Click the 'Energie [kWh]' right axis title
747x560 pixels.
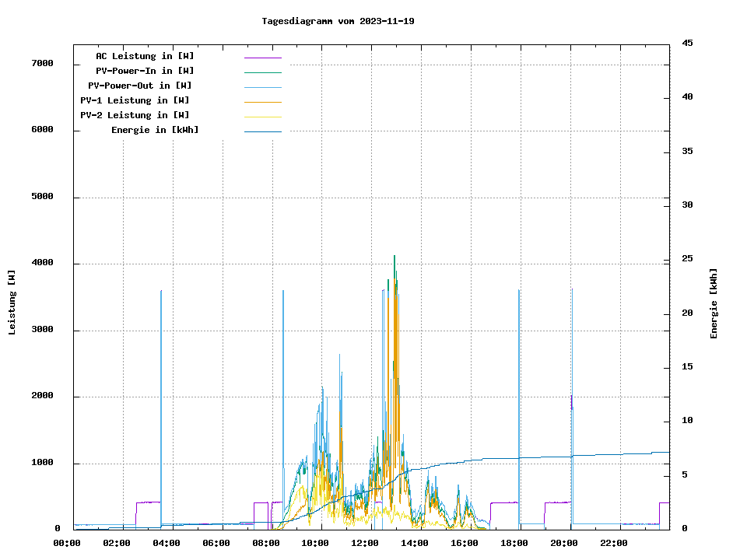tap(714, 303)
